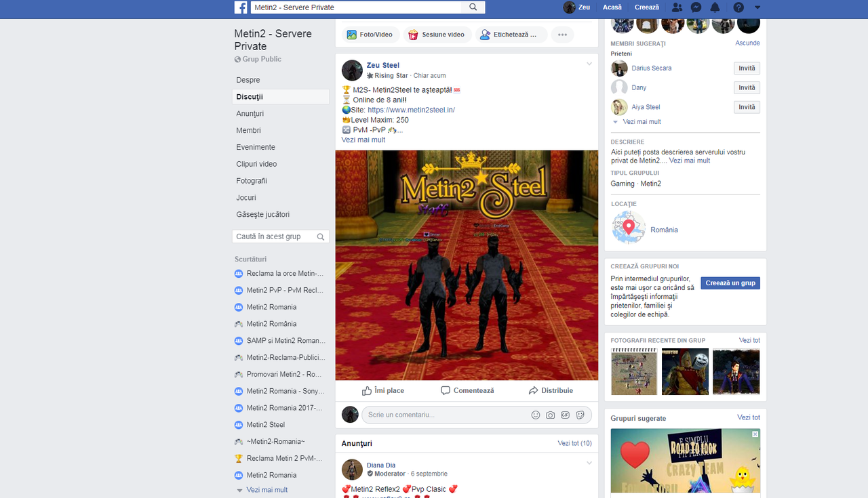Image resolution: width=868 pixels, height=498 pixels.
Task: Expand suggested members Vezi mai mult
Action: [x=642, y=122]
